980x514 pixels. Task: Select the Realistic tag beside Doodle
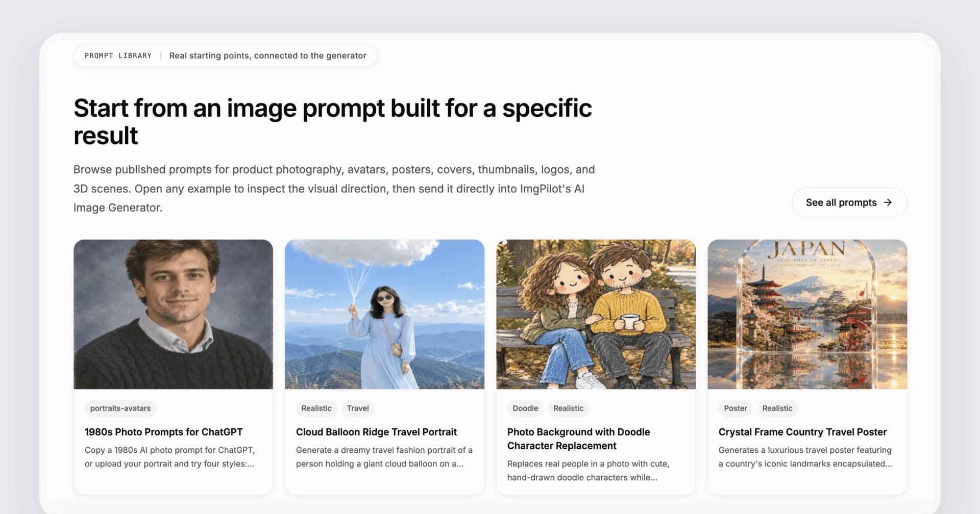[x=569, y=408]
